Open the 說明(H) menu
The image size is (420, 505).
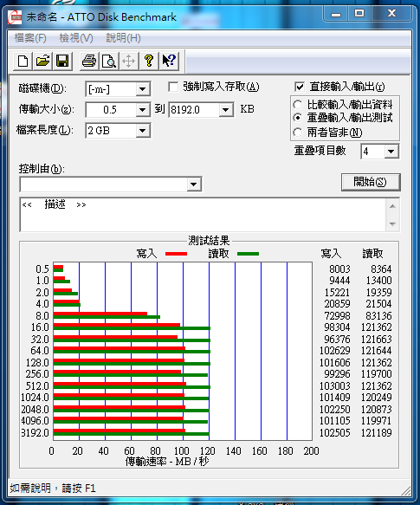tap(123, 38)
